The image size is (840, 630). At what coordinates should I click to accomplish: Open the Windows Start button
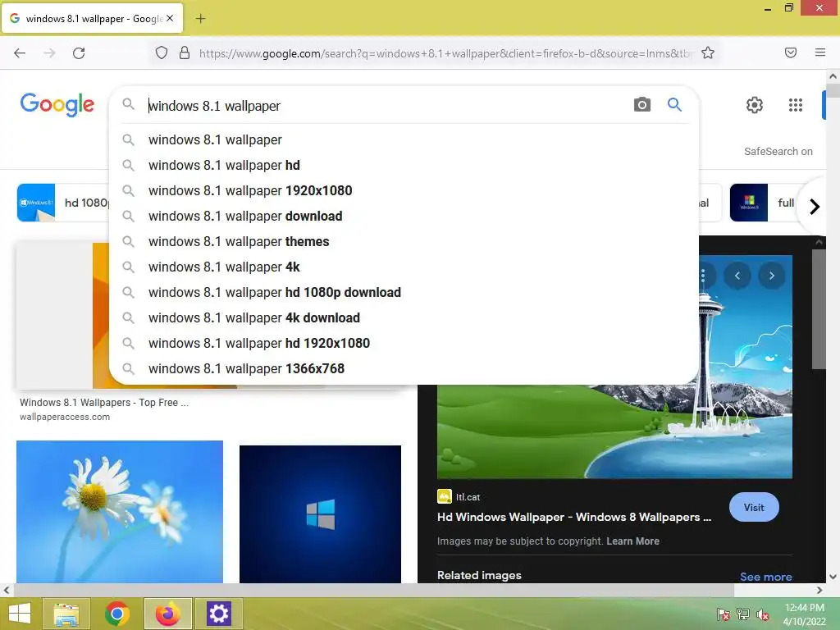(x=20, y=614)
